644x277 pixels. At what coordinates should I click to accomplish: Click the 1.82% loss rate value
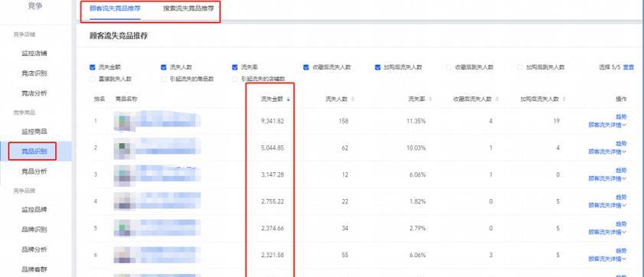[x=418, y=201]
